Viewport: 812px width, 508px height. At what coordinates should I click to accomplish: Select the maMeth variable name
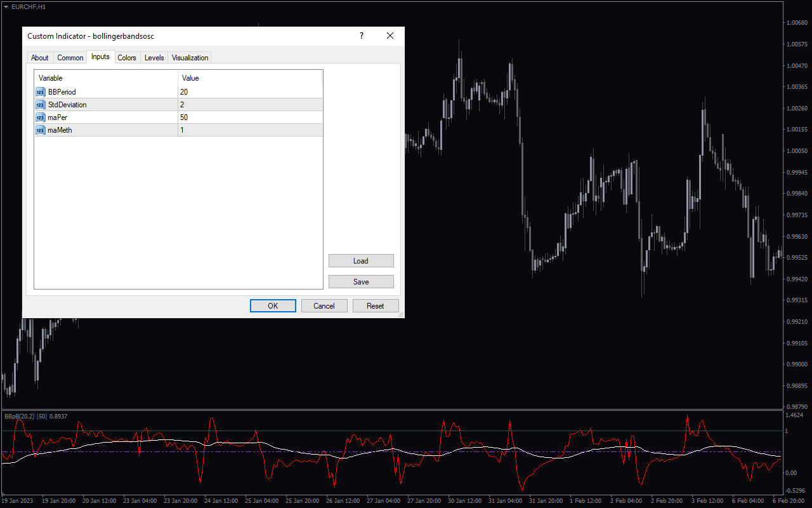coord(60,130)
